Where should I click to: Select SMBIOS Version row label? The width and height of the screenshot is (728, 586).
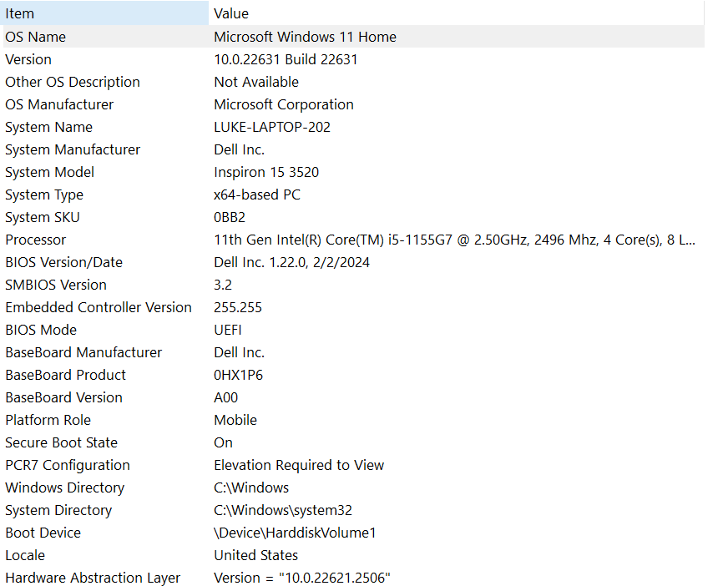(56, 285)
